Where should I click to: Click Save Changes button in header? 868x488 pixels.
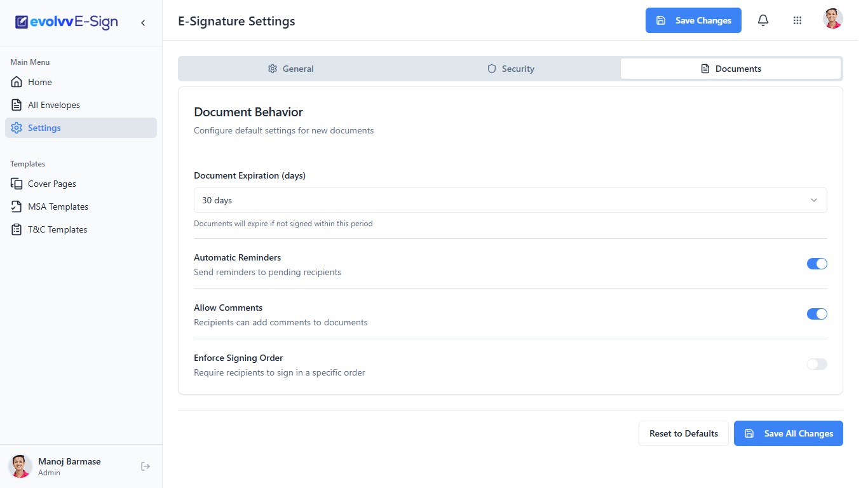[693, 20]
